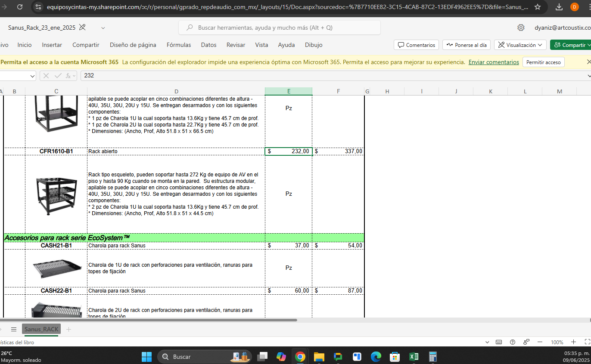Select column E header
This screenshot has height=364, width=591.
coord(289,91)
